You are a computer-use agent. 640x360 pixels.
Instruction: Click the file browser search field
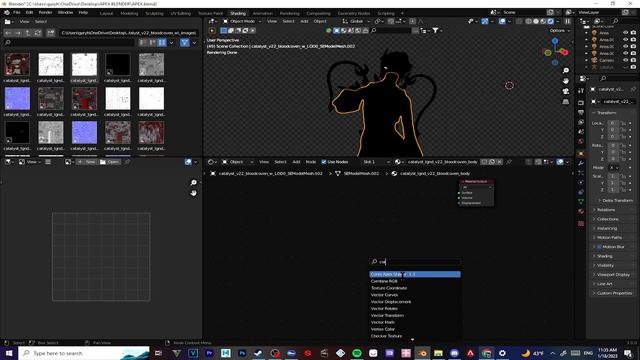click(x=69, y=42)
